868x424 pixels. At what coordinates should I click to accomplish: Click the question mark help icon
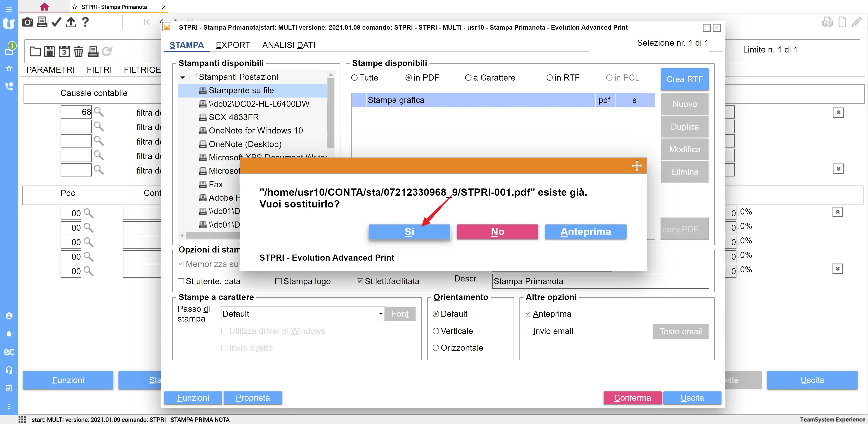click(85, 22)
